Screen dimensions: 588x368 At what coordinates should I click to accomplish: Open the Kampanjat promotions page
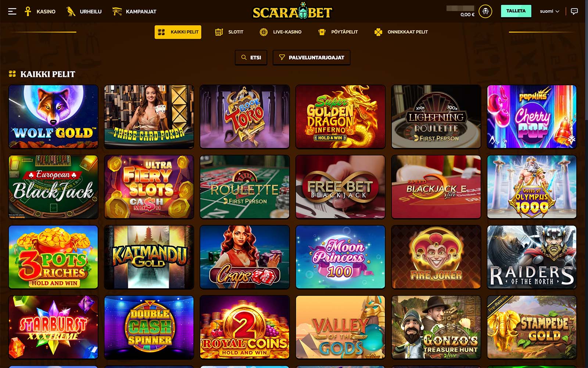coord(134,11)
